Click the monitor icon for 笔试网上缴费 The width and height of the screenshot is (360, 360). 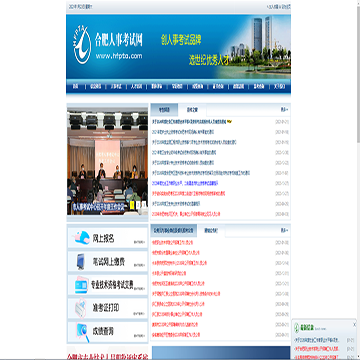(81, 262)
